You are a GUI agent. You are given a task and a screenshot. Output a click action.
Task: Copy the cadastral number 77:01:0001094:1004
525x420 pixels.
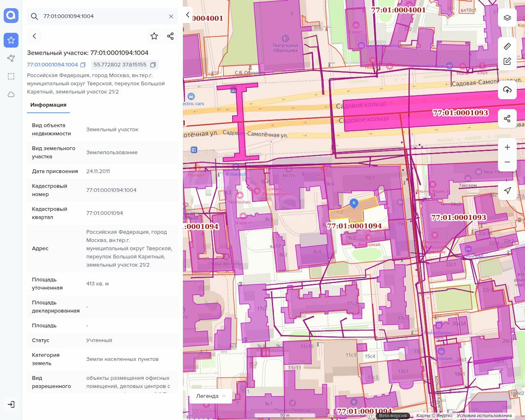[x=83, y=65]
